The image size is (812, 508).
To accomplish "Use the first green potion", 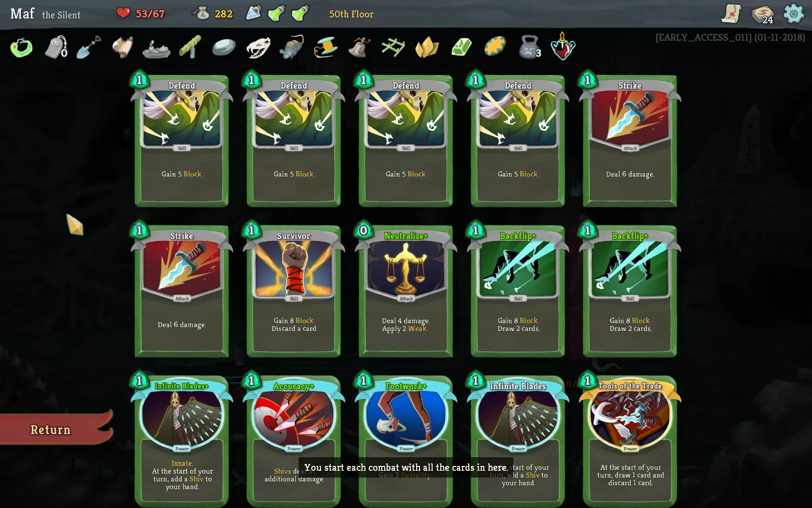I will [x=276, y=14].
